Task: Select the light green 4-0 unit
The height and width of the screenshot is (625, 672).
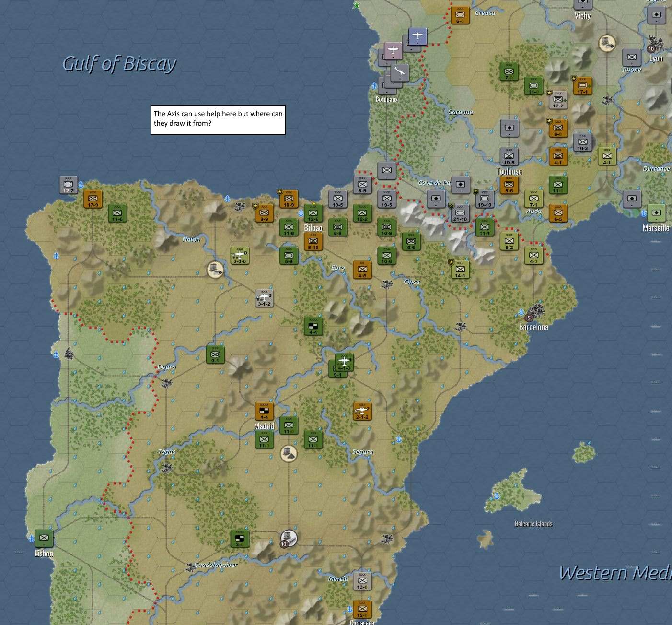Action: click(x=533, y=256)
